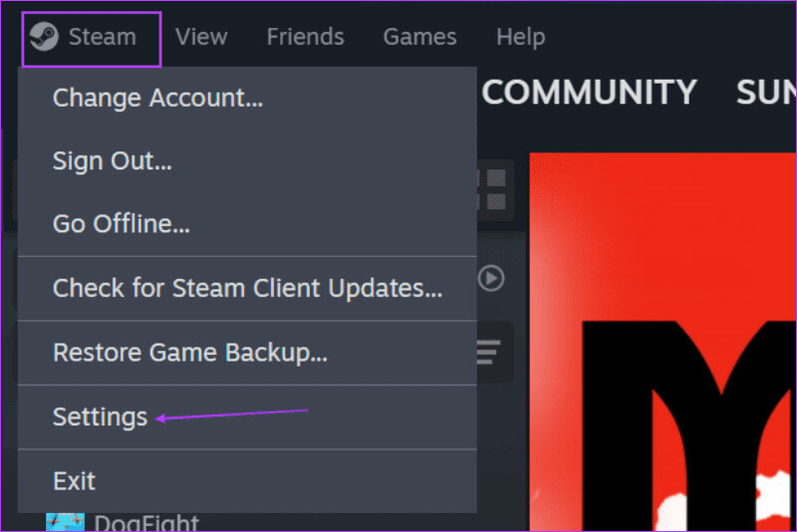Choose Restore Game Backup... option

pos(247,352)
